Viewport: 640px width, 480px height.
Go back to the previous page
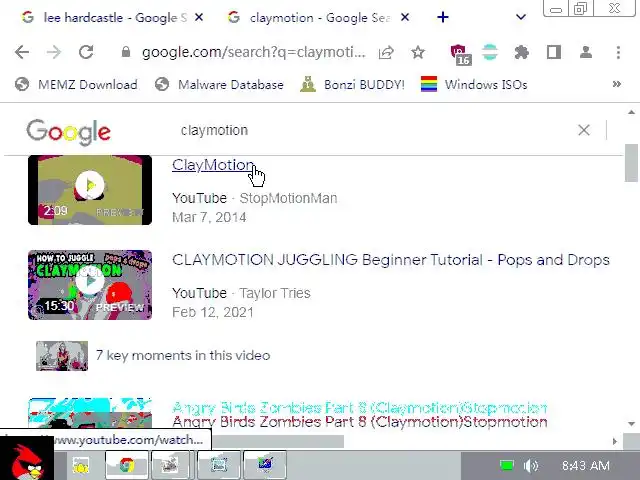(22, 52)
